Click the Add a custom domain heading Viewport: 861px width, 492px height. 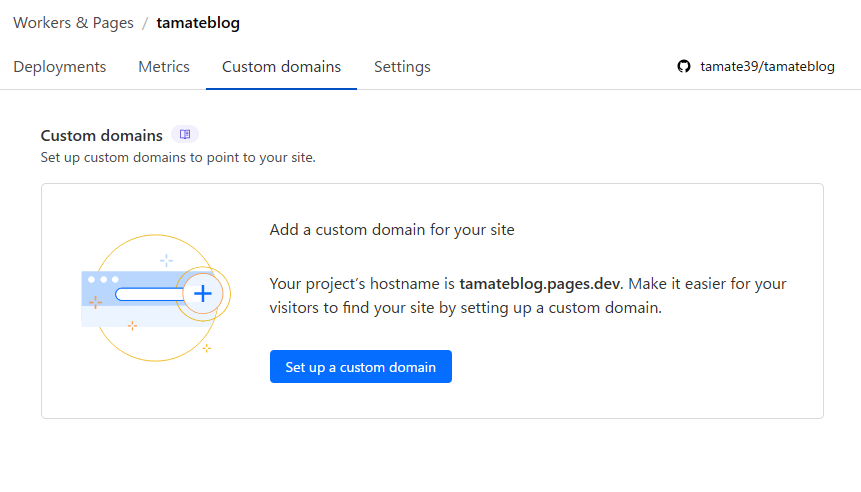[x=392, y=230]
